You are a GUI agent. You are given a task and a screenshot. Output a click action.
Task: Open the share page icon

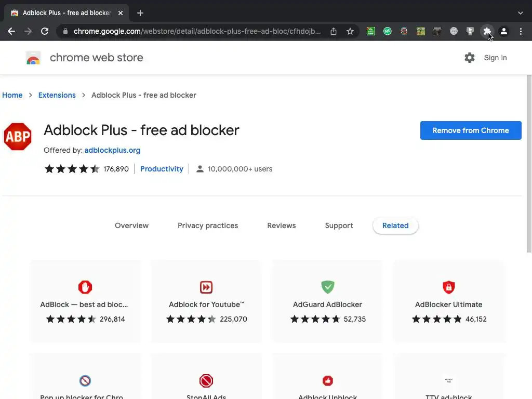[x=334, y=31]
